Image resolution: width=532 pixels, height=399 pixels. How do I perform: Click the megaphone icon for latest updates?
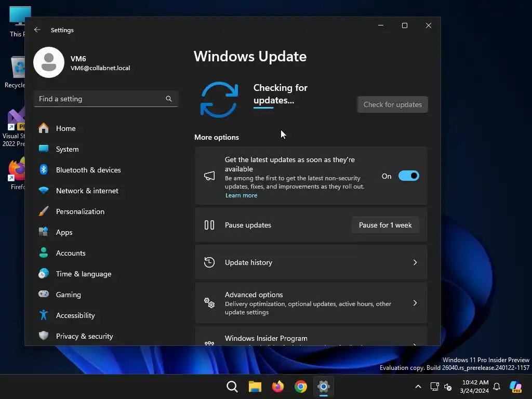tap(209, 176)
